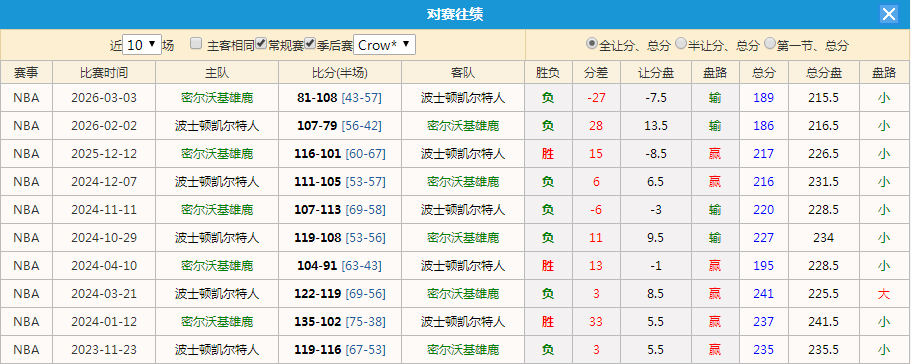Uncheck the 季后赛 checkbox

click(310, 43)
